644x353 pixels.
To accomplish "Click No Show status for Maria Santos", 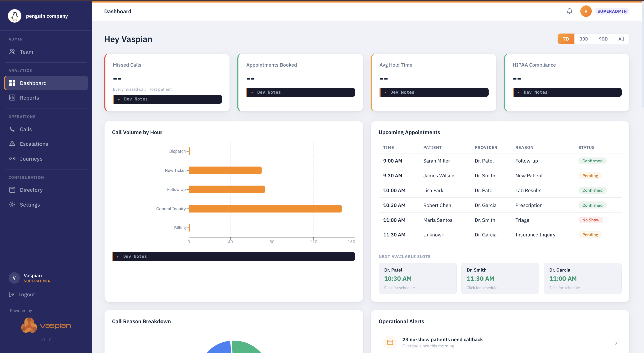I will (x=591, y=220).
